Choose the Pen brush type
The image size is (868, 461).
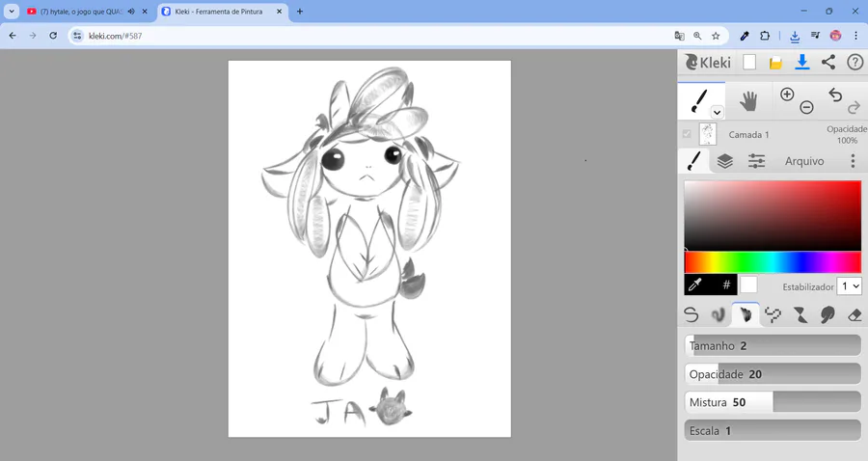point(691,315)
